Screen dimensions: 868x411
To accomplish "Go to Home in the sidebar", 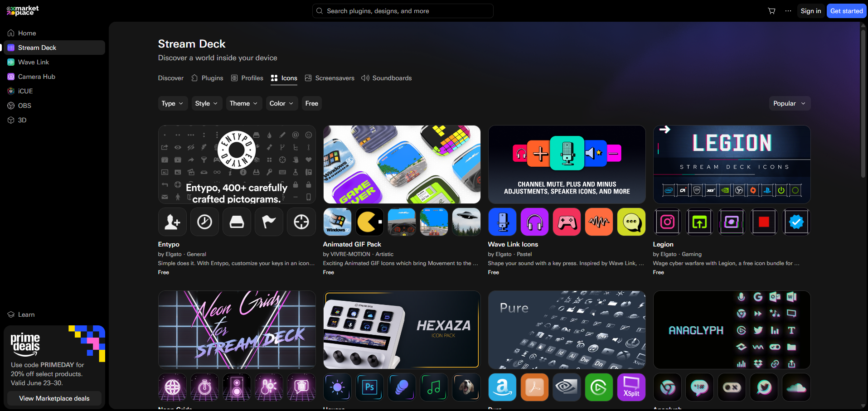I will click(x=54, y=33).
